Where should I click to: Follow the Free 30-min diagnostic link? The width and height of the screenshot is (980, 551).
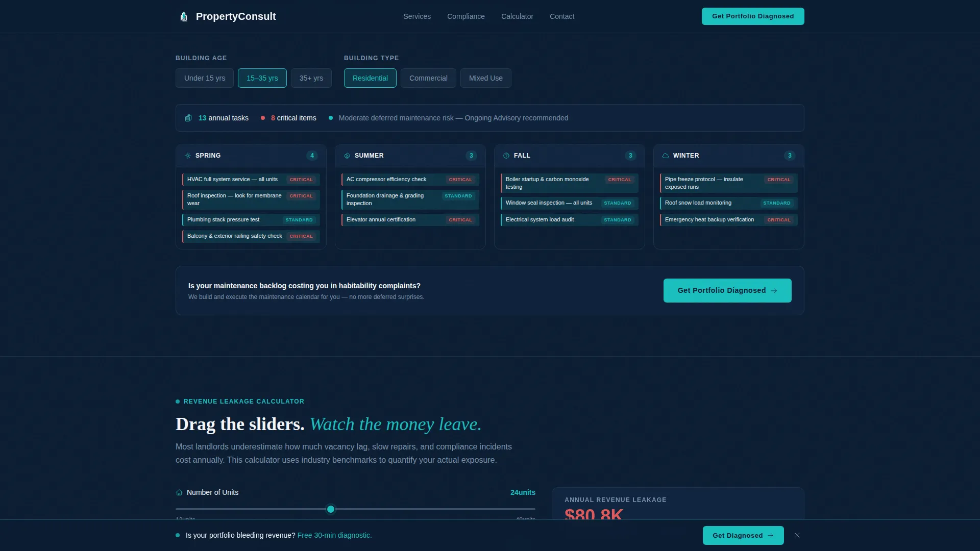[x=334, y=535]
